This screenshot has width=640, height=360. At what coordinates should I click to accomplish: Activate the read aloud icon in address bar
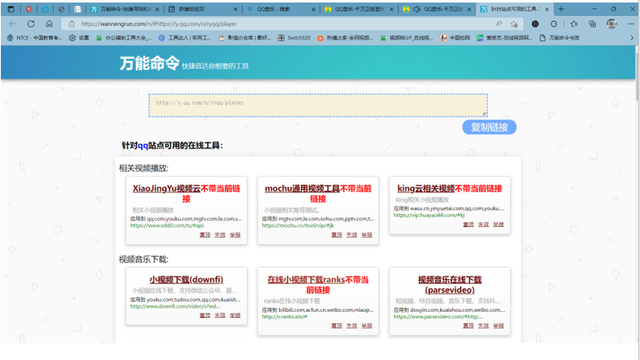coord(499,24)
